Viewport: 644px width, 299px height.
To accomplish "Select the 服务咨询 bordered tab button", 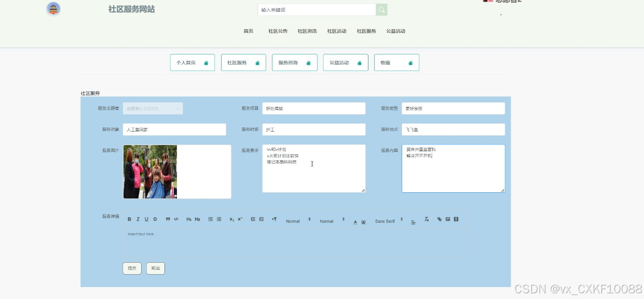I will click(x=294, y=63).
